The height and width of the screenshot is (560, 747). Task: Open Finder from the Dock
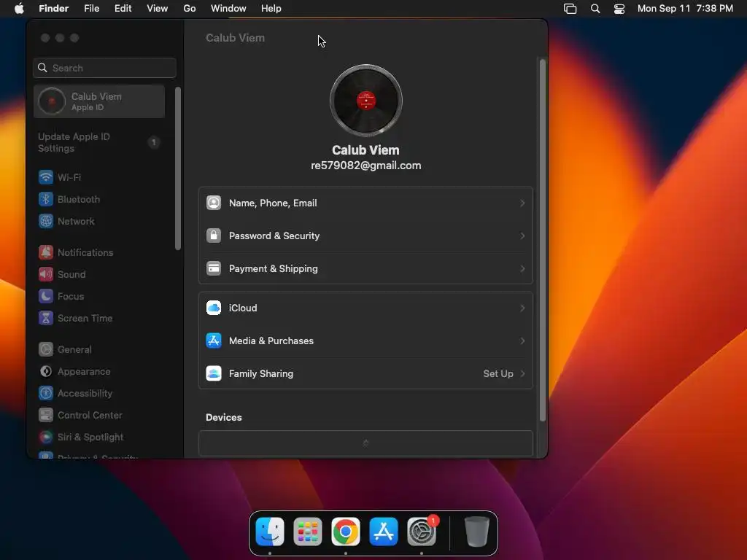[x=270, y=532]
